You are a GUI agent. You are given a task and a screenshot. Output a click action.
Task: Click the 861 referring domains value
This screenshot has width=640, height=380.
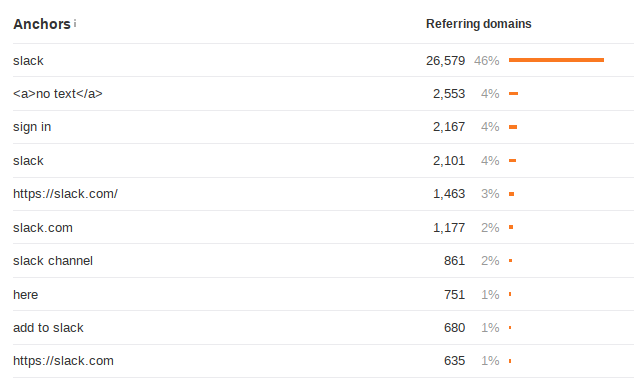click(454, 260)
